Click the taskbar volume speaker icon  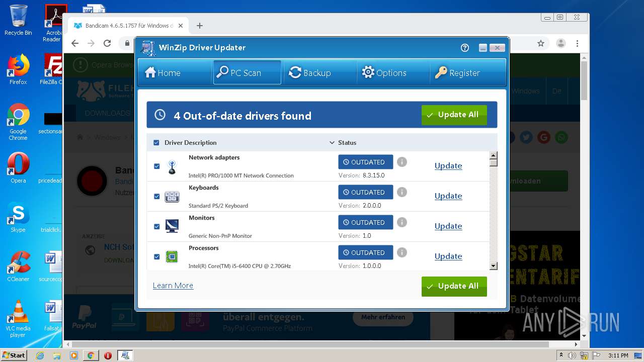tap(572, 355)
